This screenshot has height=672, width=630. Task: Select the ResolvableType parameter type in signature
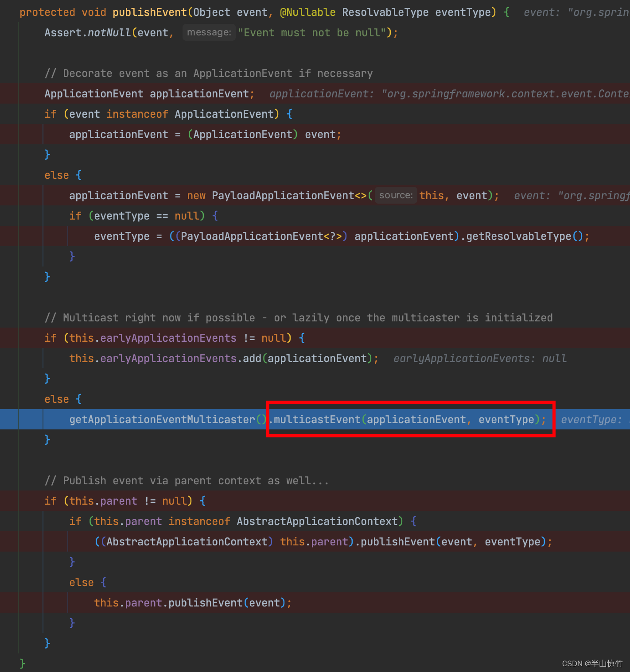(x=385, y=12)
